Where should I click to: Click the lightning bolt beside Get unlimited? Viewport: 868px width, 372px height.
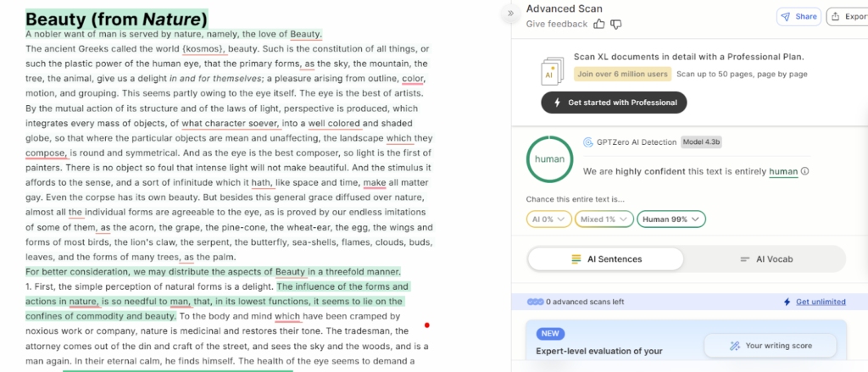[x=787, y=302]
